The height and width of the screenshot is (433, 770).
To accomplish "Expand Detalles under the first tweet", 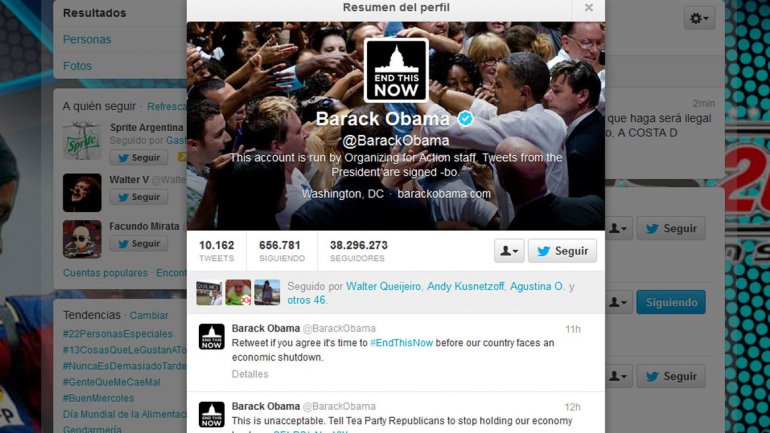I will [x=250, y=374].
